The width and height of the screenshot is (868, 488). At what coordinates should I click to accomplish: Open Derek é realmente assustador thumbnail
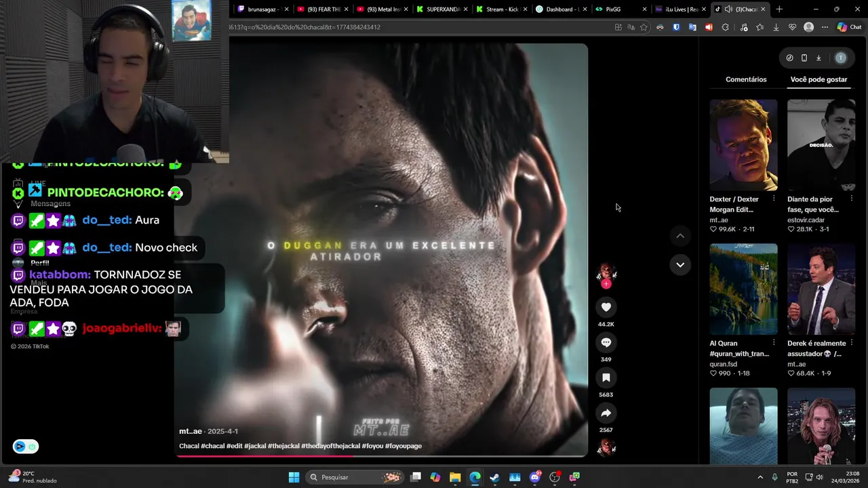pos(821,289)
